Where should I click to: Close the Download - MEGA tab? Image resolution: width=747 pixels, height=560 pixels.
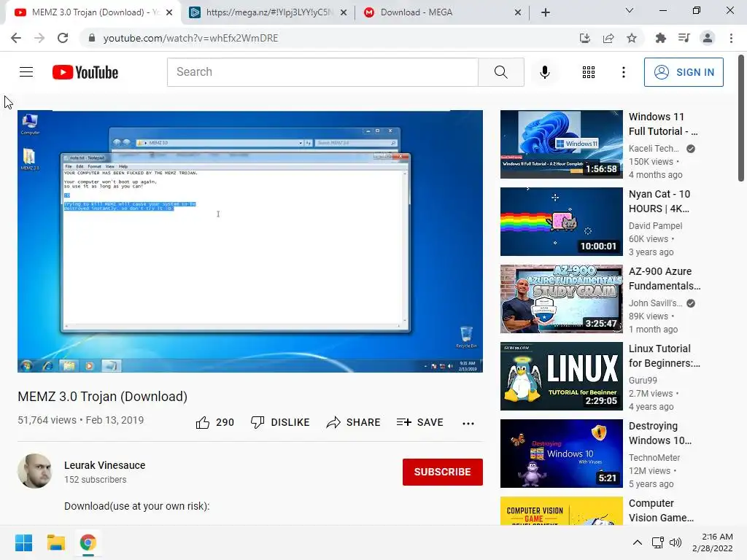click(x=518, y=13)
